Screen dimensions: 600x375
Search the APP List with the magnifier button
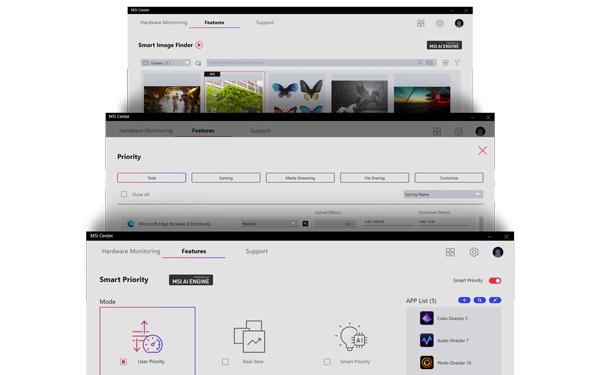(x=479, y=300)
